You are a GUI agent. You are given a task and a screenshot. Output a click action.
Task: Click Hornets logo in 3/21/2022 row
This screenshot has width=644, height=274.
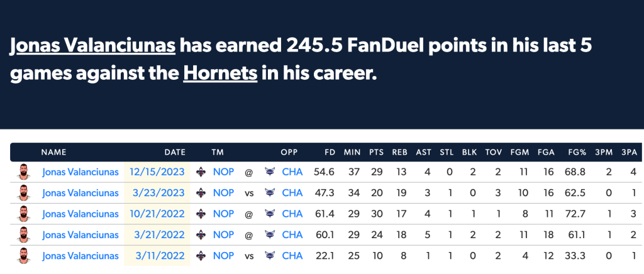(x=270, y=235)
